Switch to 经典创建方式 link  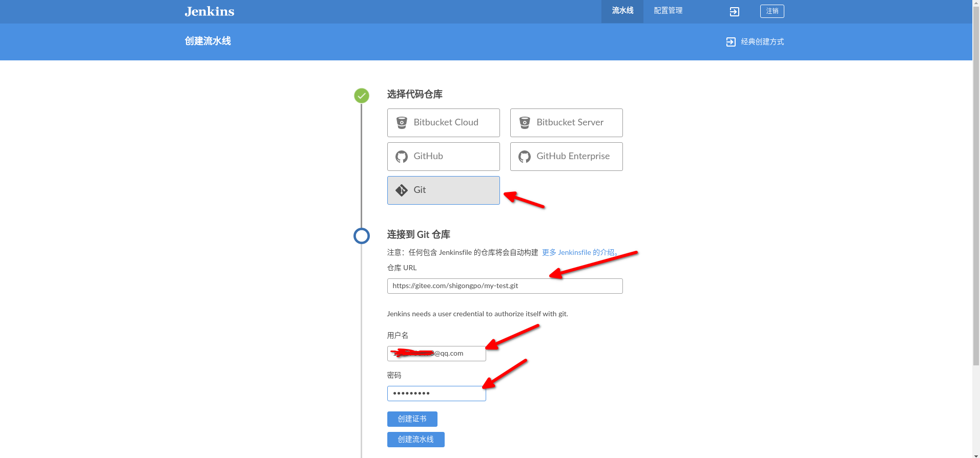(762, 42)
